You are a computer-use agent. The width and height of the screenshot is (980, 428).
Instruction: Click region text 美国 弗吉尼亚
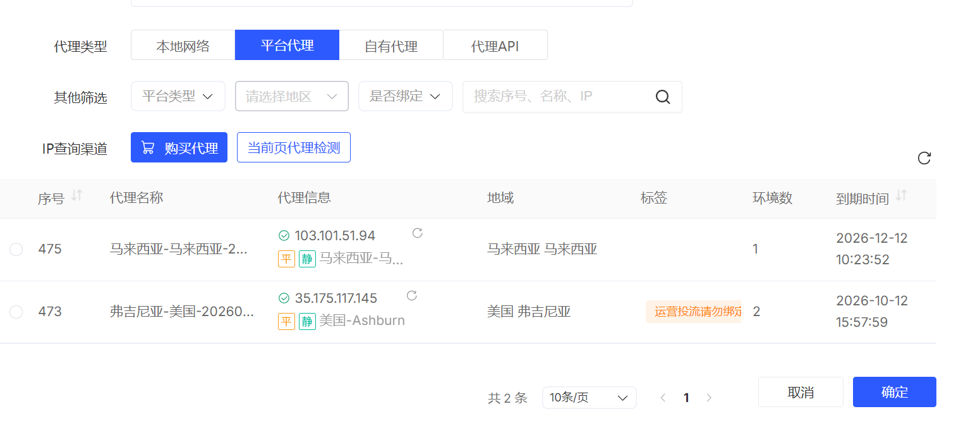(529, 312)
